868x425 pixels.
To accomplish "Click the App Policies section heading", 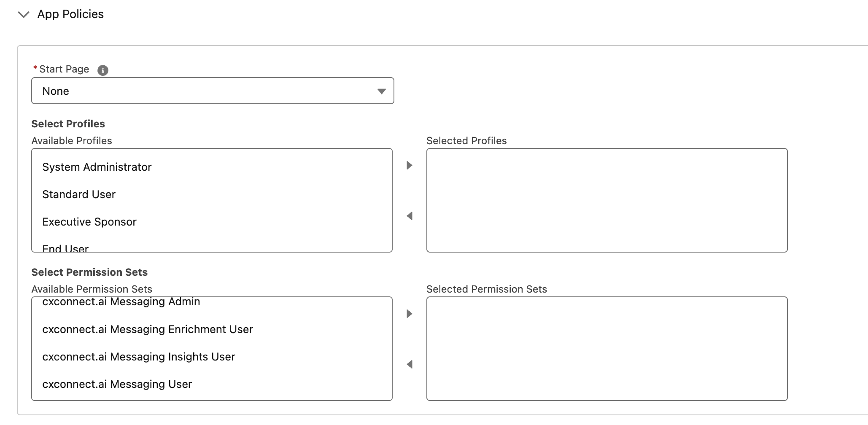I will point(70,14).
